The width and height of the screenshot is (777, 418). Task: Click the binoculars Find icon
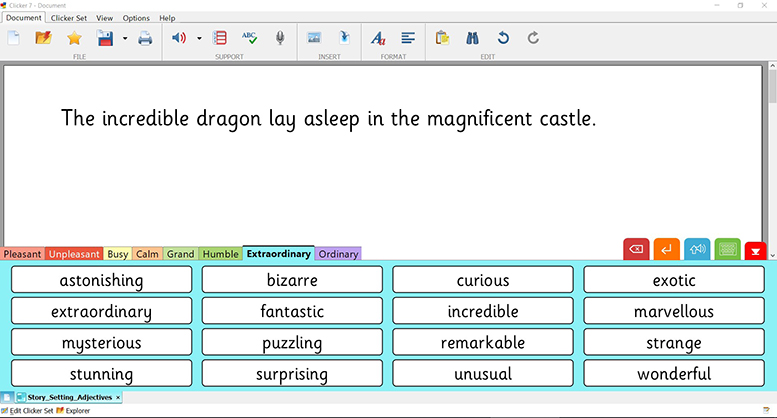click(x=473, y=38)
